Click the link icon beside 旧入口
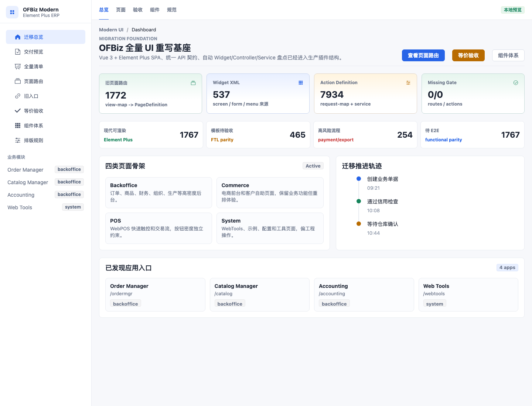 [17, 96]
